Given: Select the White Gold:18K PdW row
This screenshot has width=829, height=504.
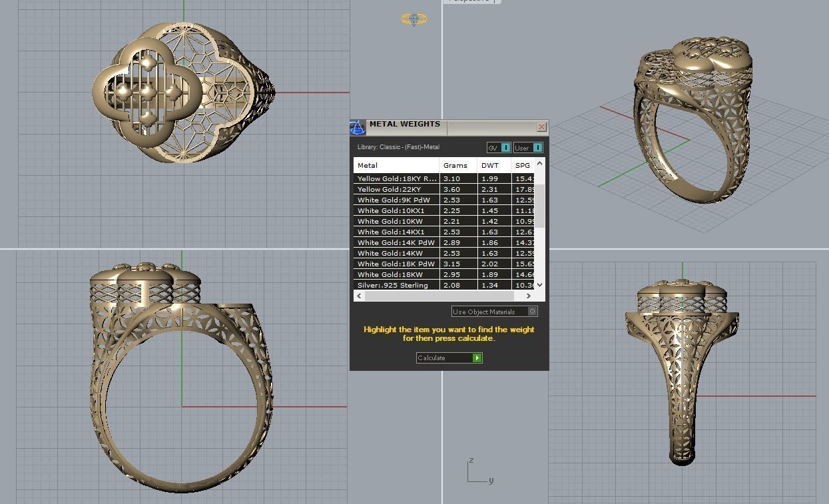Looking at the screenshot, I should (443, 264).
